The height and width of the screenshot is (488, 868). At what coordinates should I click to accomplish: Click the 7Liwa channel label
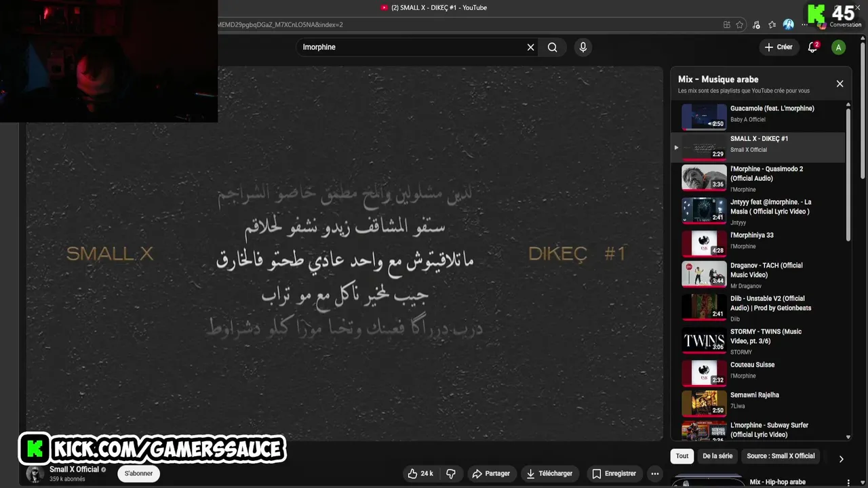coord(738,407)
